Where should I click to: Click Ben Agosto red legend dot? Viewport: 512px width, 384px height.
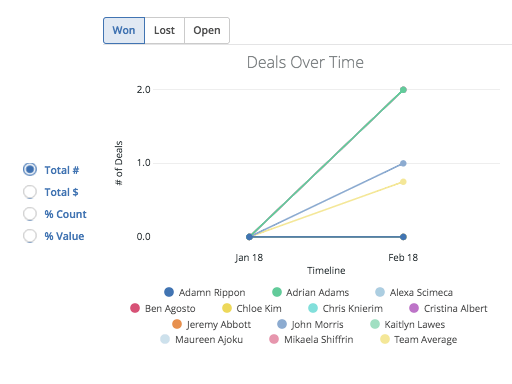[x=135, y=308]
